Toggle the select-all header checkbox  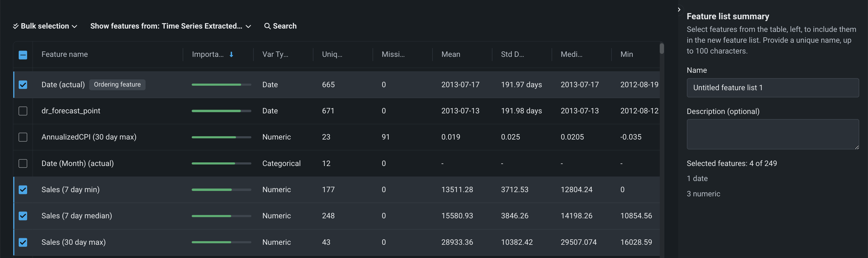[23, 55]
